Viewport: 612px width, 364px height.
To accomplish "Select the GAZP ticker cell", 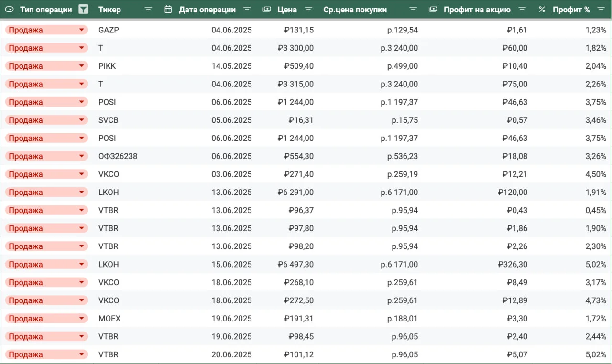I will (109, 30).
